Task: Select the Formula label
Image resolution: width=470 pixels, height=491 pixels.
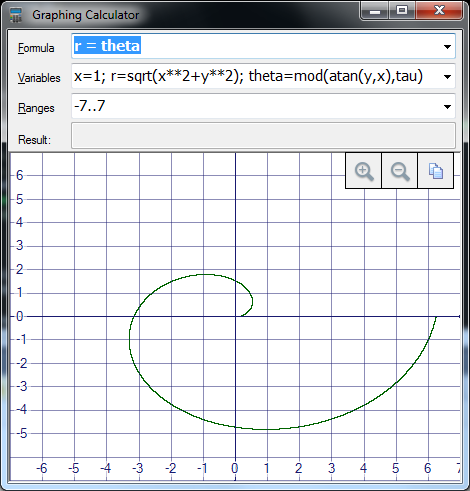Action: point(36,48)
